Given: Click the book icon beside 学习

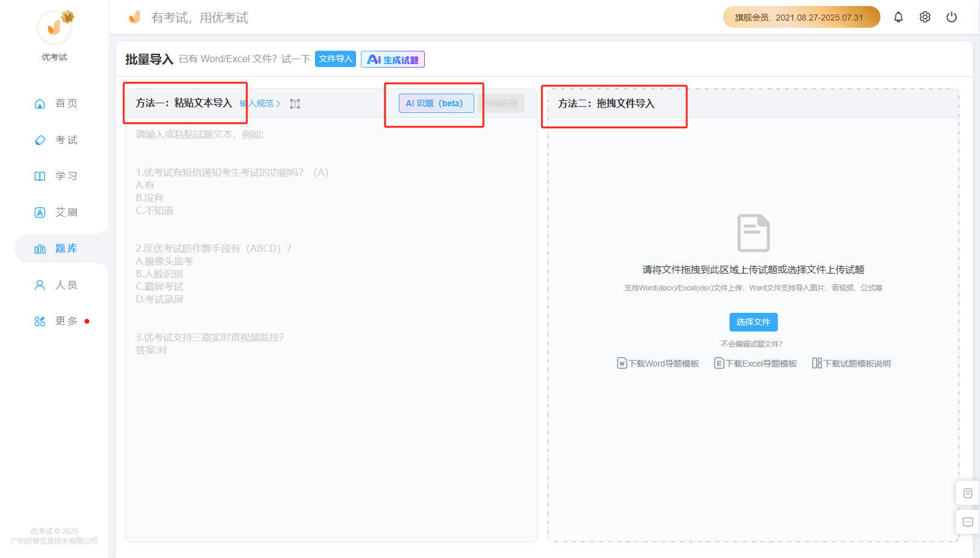Looking at the screenshot, I should click(40, 176).
